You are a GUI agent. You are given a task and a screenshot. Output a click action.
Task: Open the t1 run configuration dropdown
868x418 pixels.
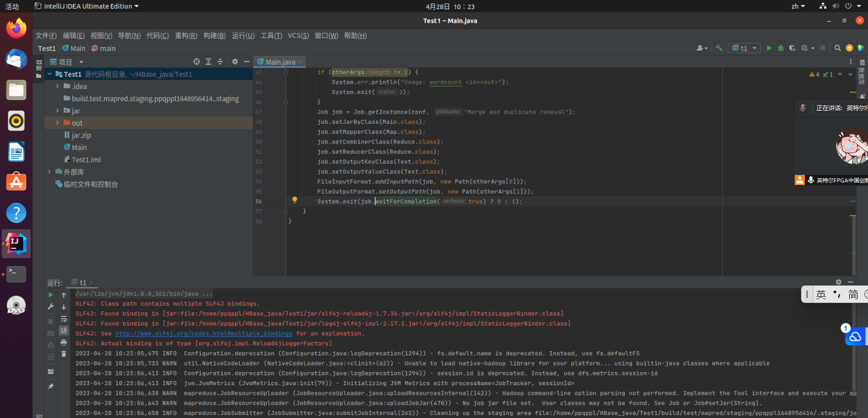click(745, 48)
